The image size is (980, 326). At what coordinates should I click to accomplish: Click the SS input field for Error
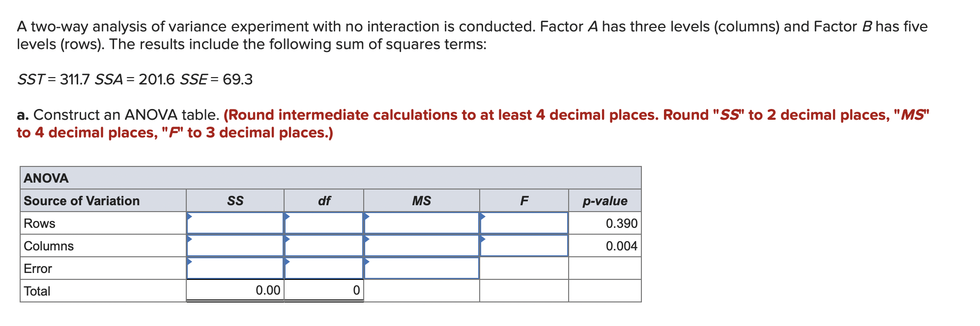tap(235, 269)
